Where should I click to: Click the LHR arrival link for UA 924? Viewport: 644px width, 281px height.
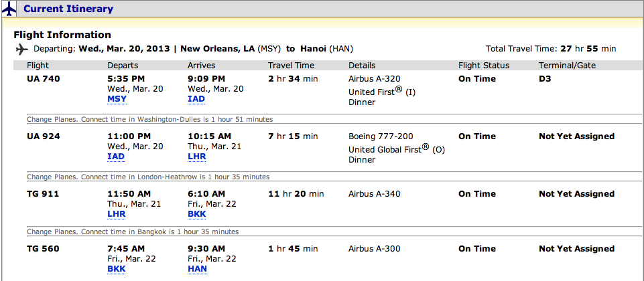pos(197,157)
